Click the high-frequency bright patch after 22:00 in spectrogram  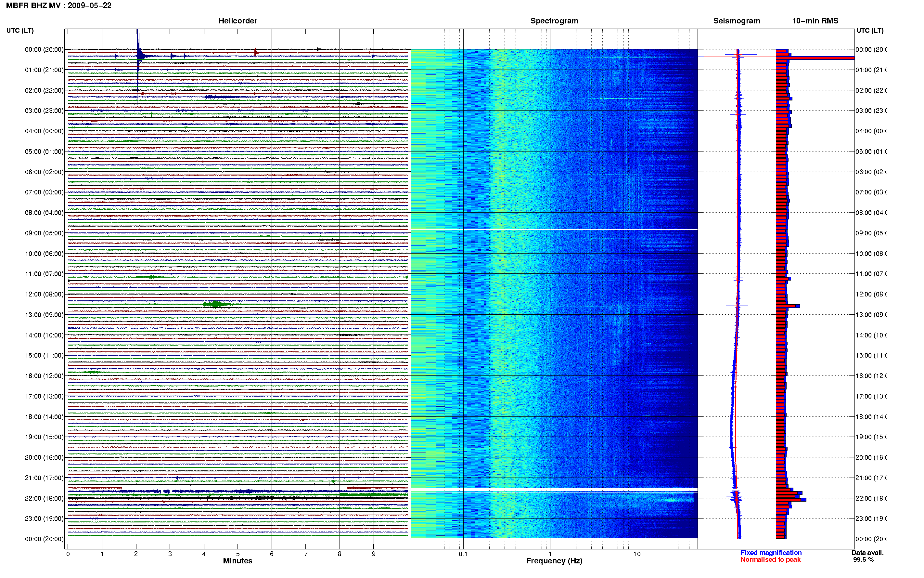tap(678, 500)
